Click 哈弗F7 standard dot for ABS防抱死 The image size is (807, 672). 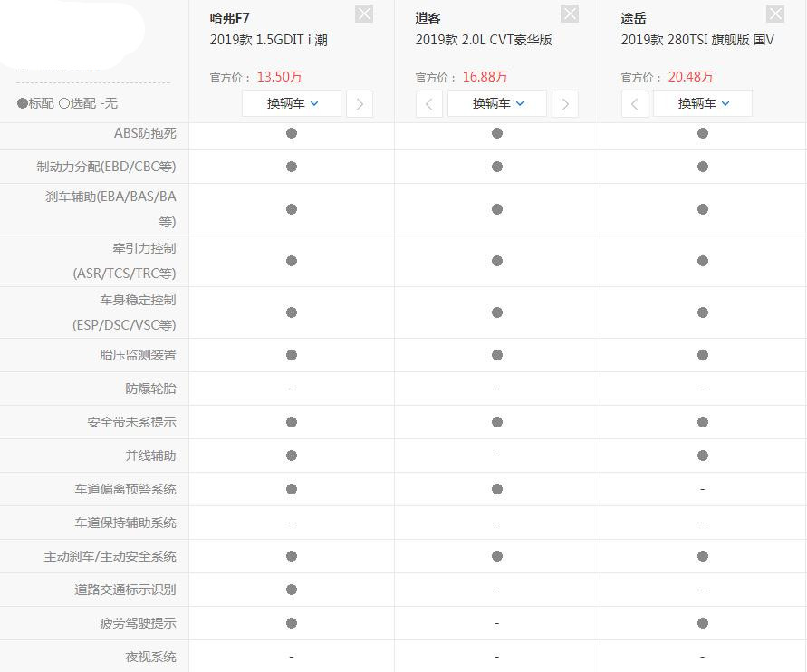click(x=292, y=133)
